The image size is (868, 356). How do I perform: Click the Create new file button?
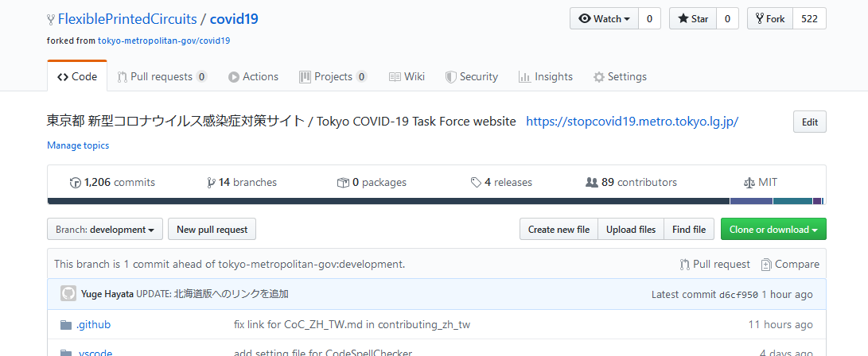(559, 230)
